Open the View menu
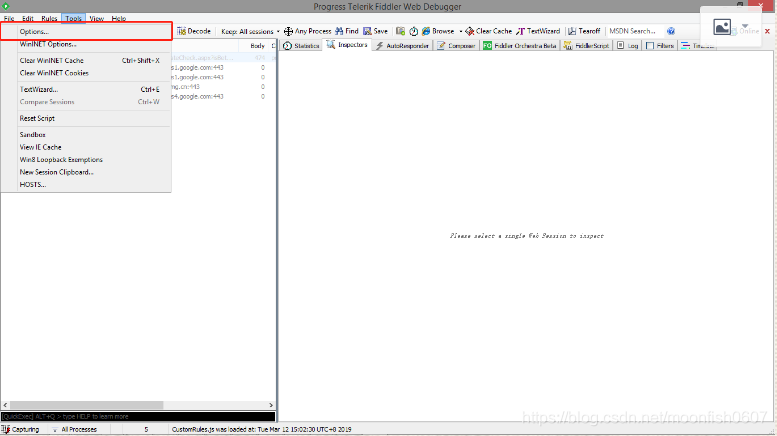Viewport: 777px width, 436px height. point(97,18)
